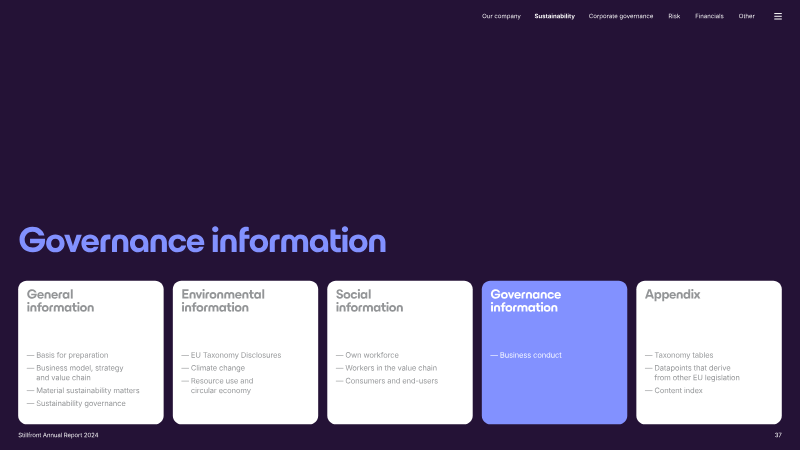Go to the Our company section
Image resolution: width=800 pixels, height=450 pixels.
(501, 16)
